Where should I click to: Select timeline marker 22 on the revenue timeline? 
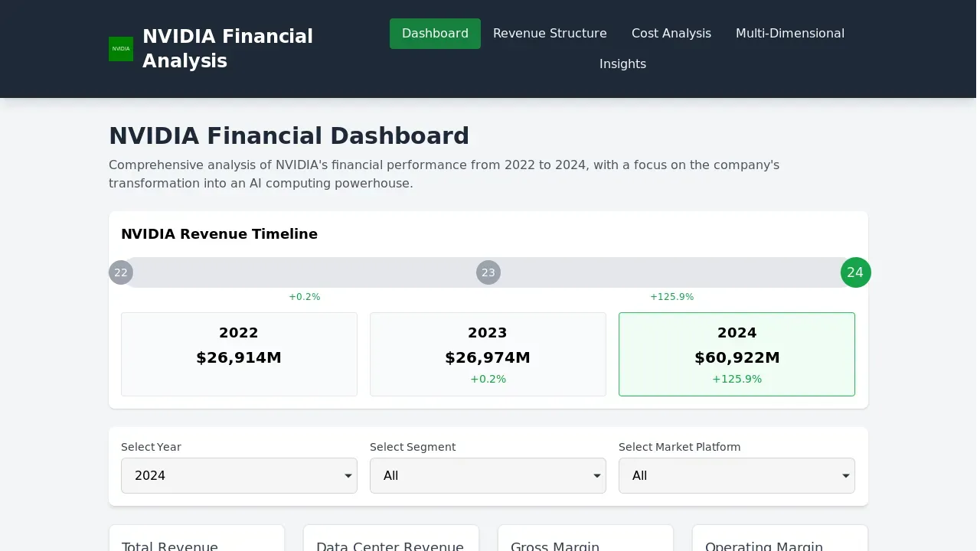click(120, 272)
